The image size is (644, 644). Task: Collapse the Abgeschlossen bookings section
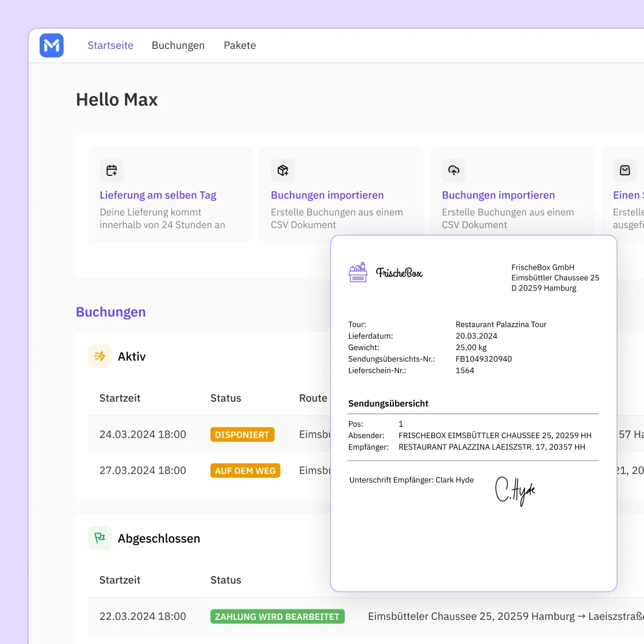click(159, 538)
